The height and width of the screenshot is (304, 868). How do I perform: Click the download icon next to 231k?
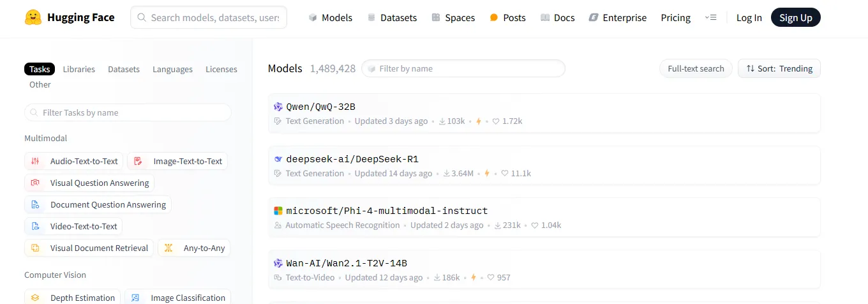pos(498,225)
